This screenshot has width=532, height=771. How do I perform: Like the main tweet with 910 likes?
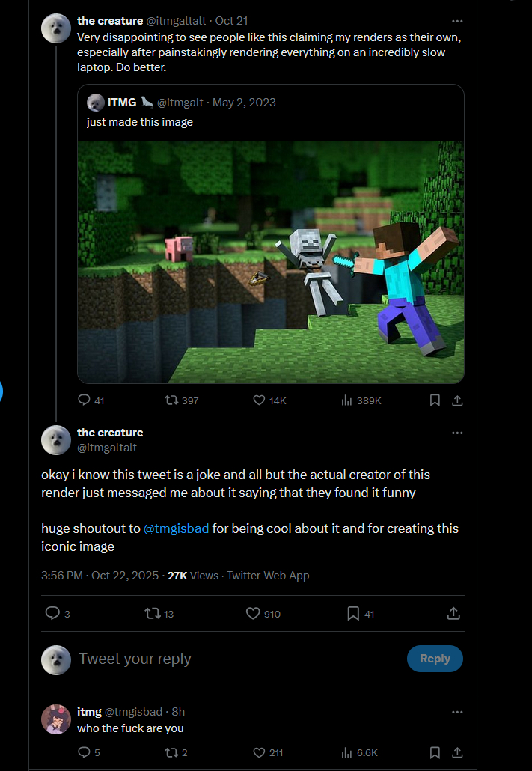(x=253, y=614)
